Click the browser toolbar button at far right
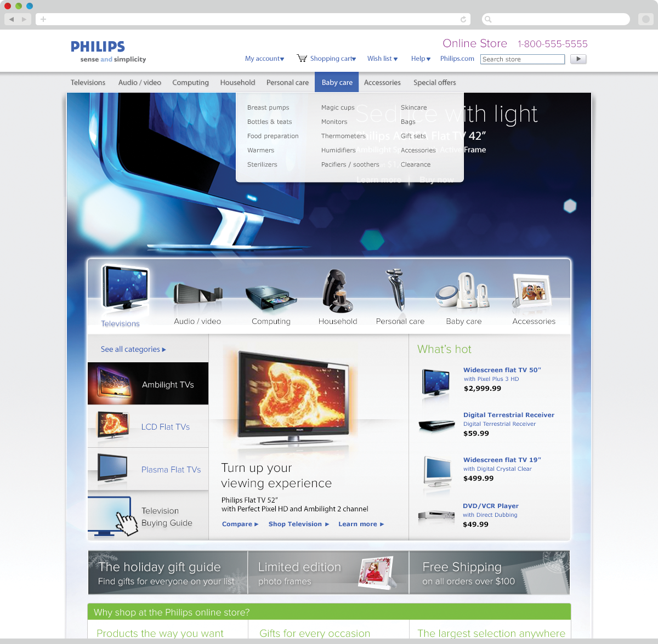The height and width of the screenshot is (644, 658). click(x=645, y=19)
